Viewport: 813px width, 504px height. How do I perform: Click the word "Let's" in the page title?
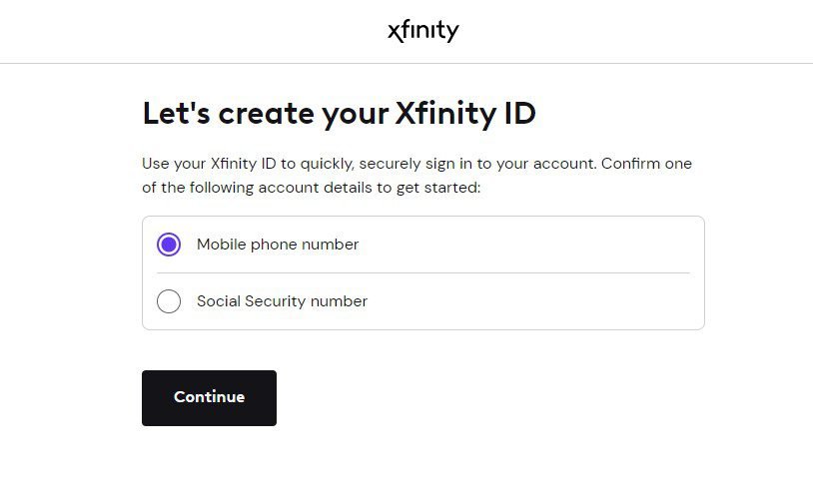click(176, 114)
